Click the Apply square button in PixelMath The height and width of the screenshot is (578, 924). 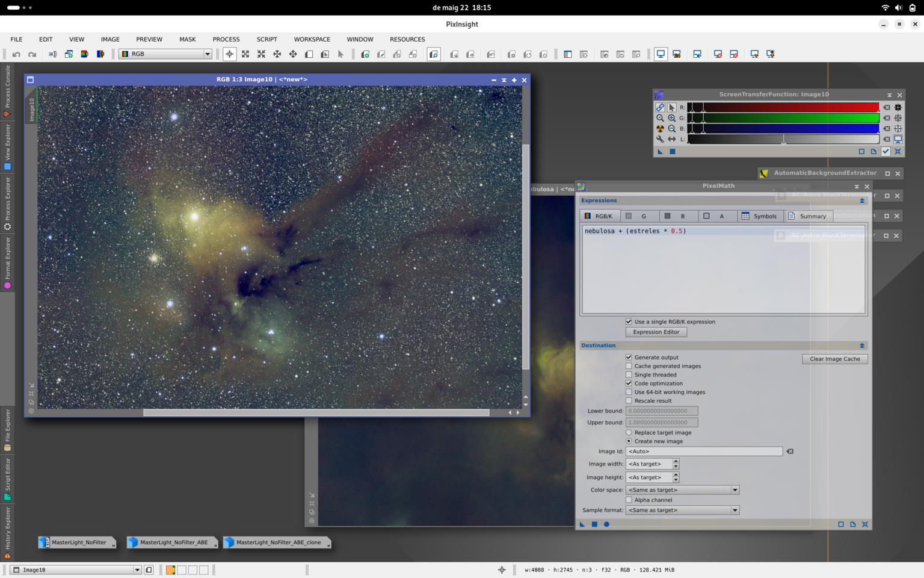(594, 524)
